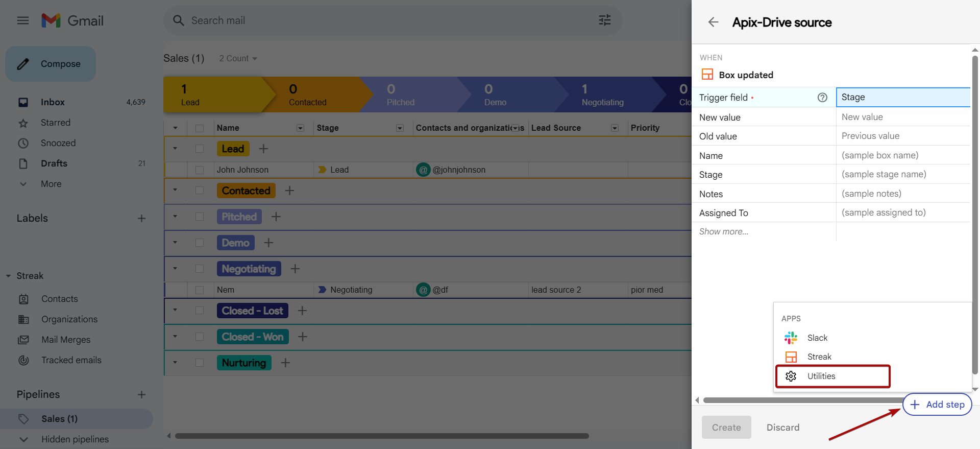
Task: Add a box to the Demo stage
Action: pyautogui.click(x=268, y=243)
